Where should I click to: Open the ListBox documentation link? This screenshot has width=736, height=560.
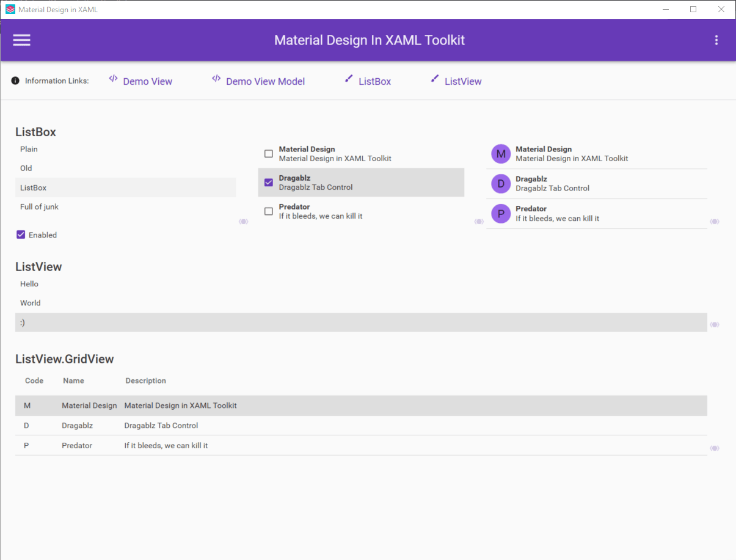[x=375, y=81]
